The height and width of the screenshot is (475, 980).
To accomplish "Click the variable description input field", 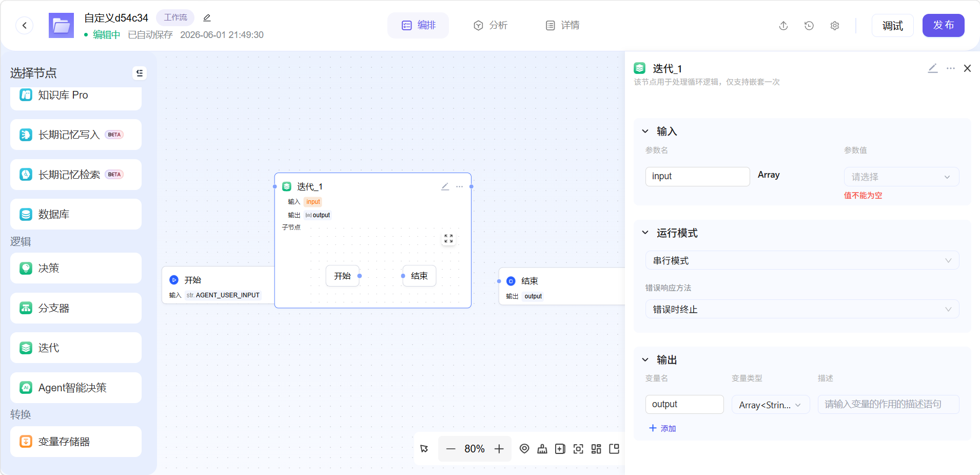I will pos(889,404).
